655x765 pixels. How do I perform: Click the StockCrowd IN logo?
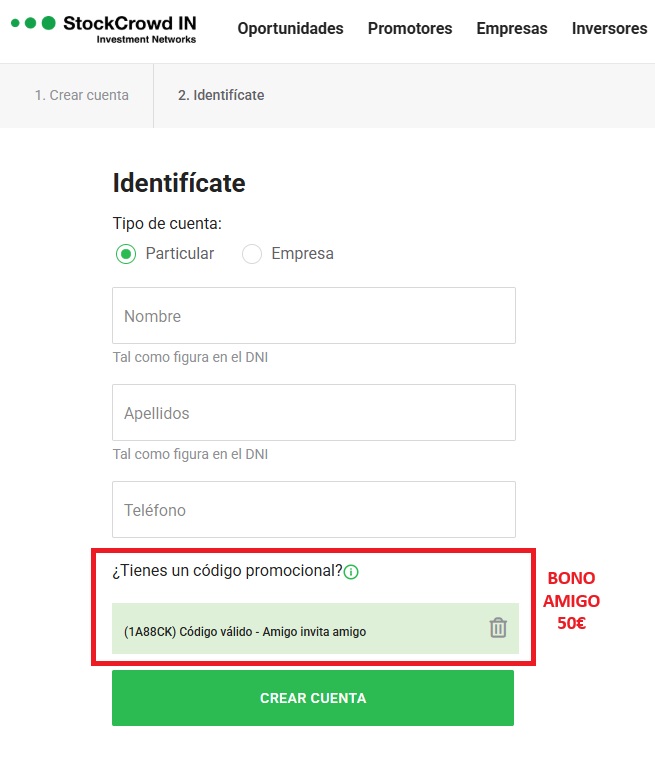pyautogui.click(x=104, y=28)
